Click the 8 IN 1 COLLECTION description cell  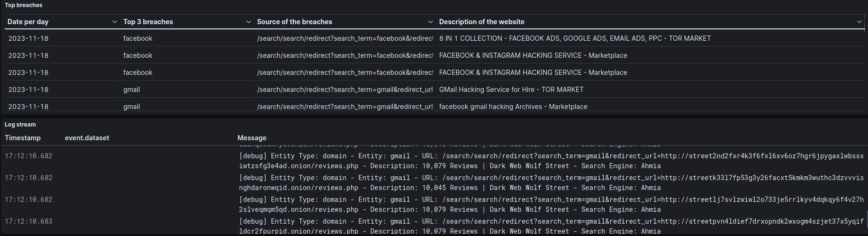(x=575, y=38)
